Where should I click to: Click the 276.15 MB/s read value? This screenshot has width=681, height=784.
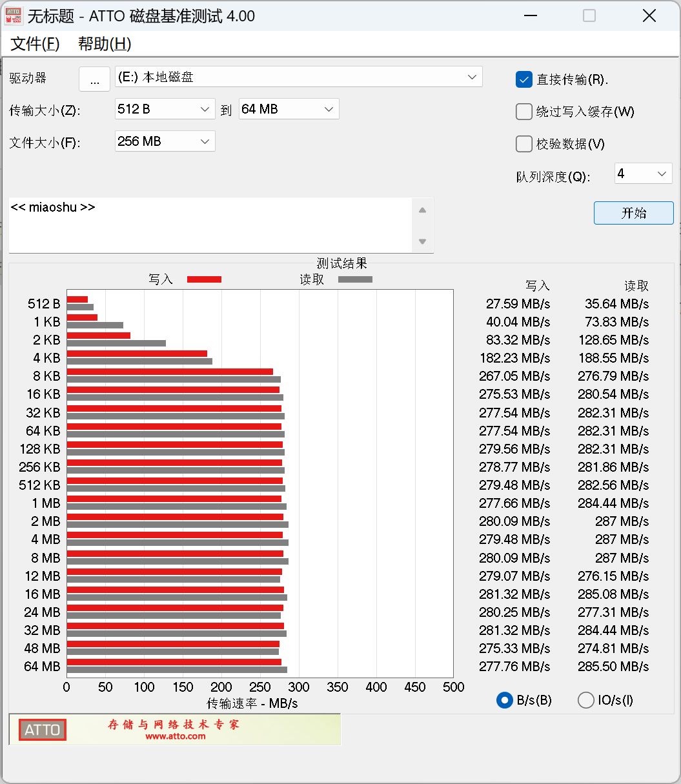coord(613,576)
